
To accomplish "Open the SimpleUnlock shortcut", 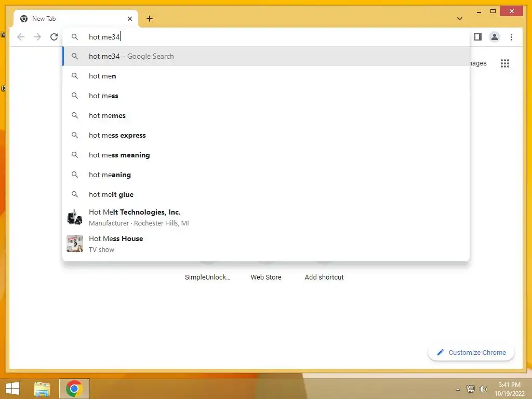I will coord(208,277).
